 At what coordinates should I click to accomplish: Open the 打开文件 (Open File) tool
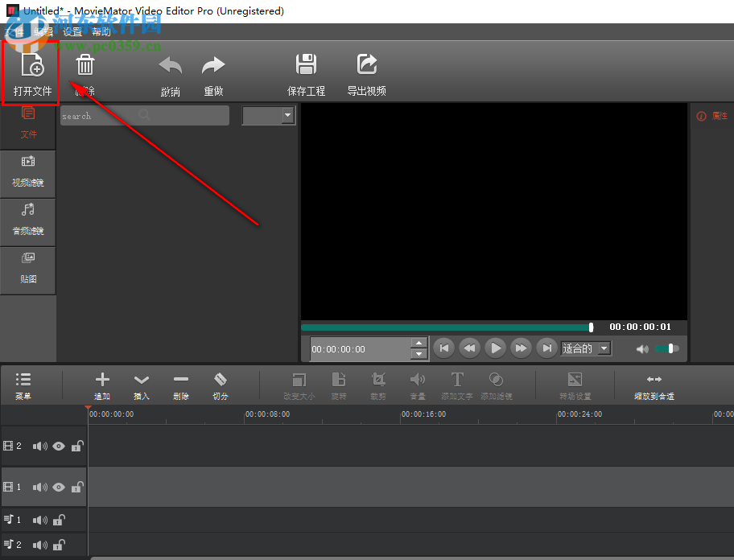click(x=31, y=72)
